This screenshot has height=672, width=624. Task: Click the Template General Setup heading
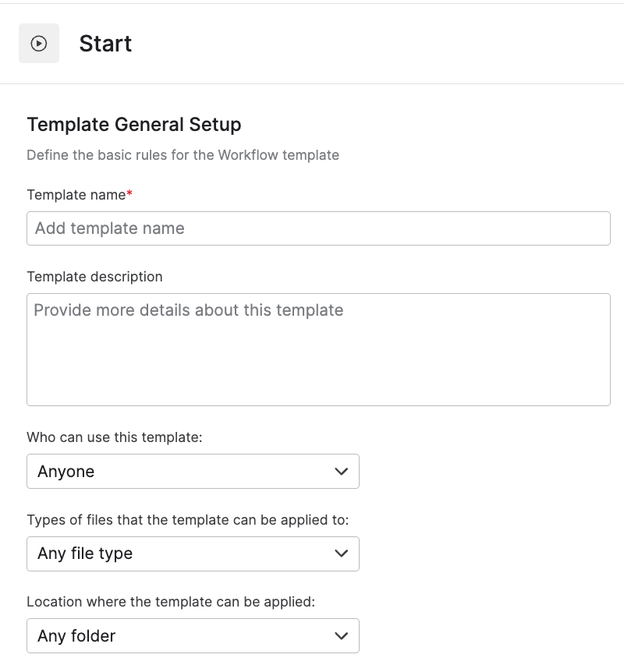point(134,125)
